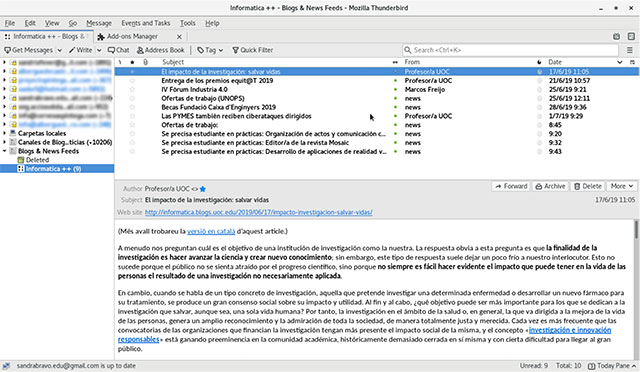Archive the selected message
Screen dimensions: 640x372
pyautogui.click(x=550, y=186)
